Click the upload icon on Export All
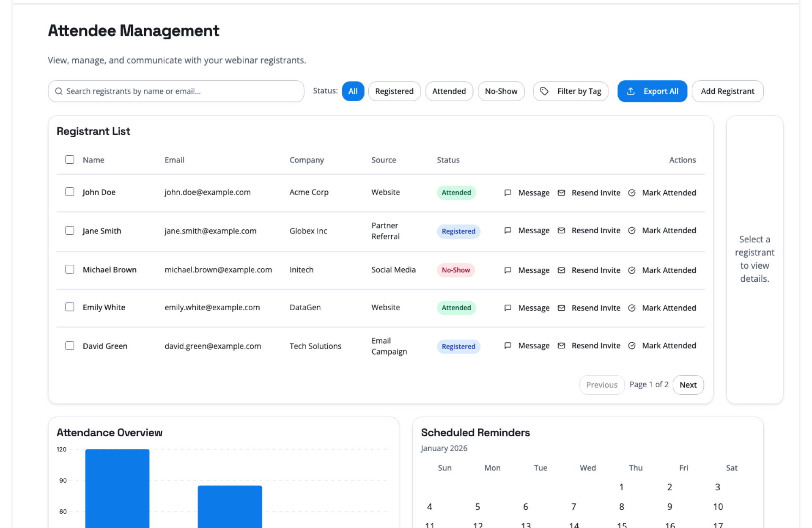Image resolution: width=812 pixels, height=528 pixels. [x=630, y=91]
